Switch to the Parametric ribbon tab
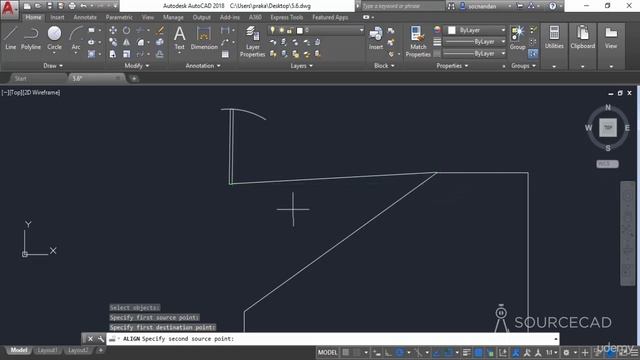Screen dimensions: 640x360 tap(119, 17)
